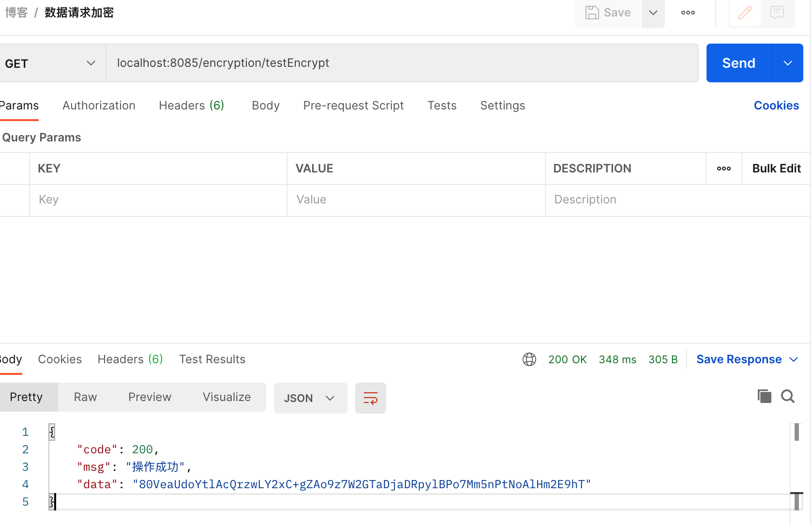Open the Cookies link
This screenshot has height=525, width=812.
coord(776,106)
